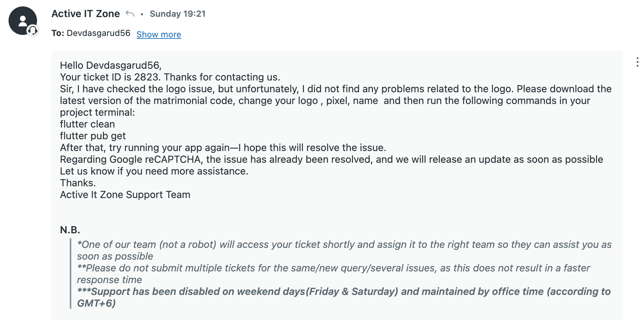This screenshot has height=322, width=644.
Task: Click the Hello Devdasgarud56 greeting line
Action: point(111,65)
